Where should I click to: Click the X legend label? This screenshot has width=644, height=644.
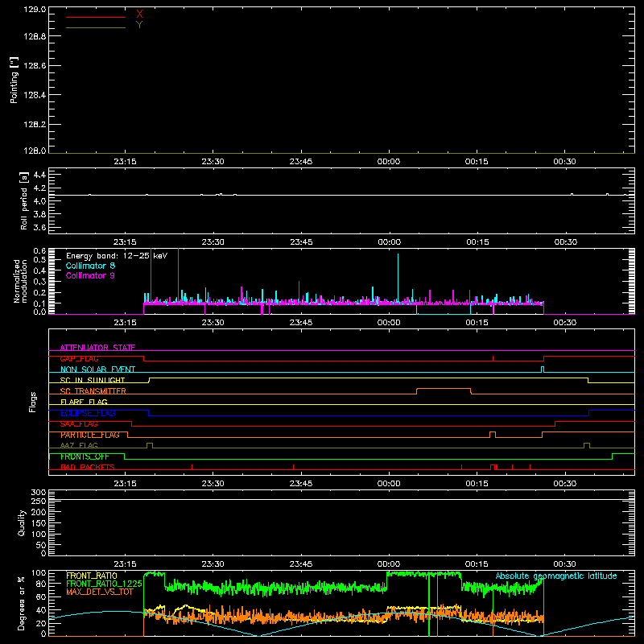coord(139,14)
